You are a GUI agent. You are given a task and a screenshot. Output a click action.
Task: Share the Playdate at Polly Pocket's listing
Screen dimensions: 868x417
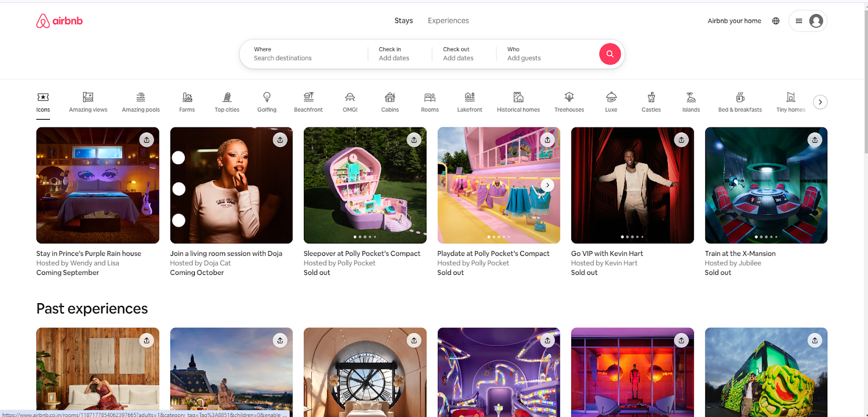pos(547,140)
